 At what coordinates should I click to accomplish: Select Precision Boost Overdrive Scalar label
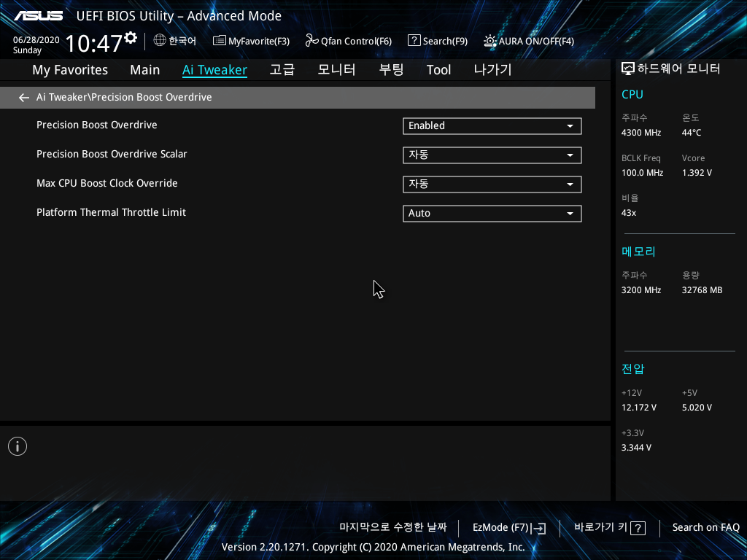tap(112, 155)
